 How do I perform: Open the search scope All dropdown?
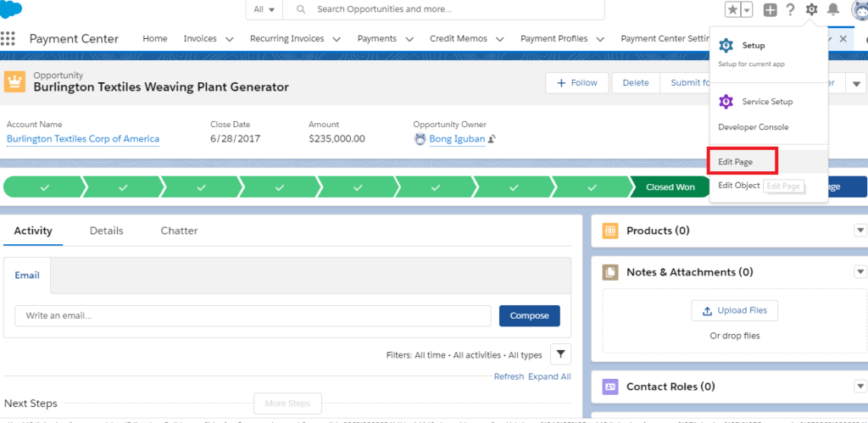[264, 9]
